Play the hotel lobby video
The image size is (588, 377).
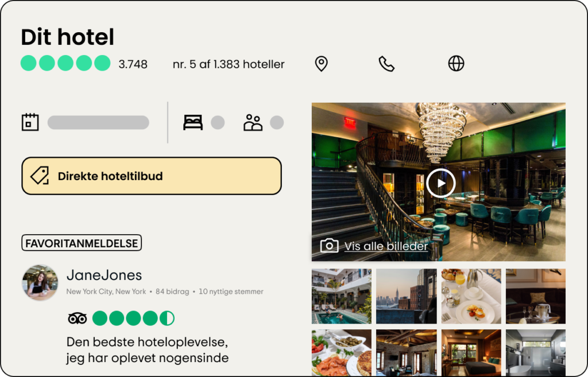coord(440,183)
